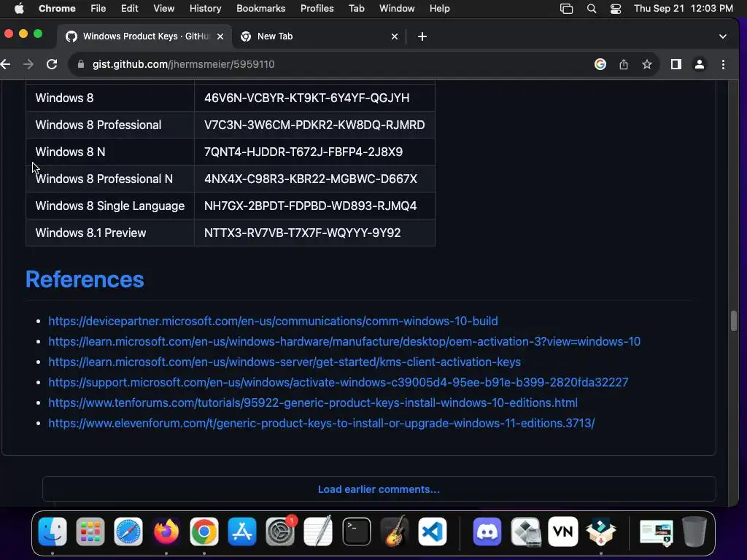This screenshot has height=560, width=747.
Task: Close the New Tab tab
Action: tap(395, 36)
